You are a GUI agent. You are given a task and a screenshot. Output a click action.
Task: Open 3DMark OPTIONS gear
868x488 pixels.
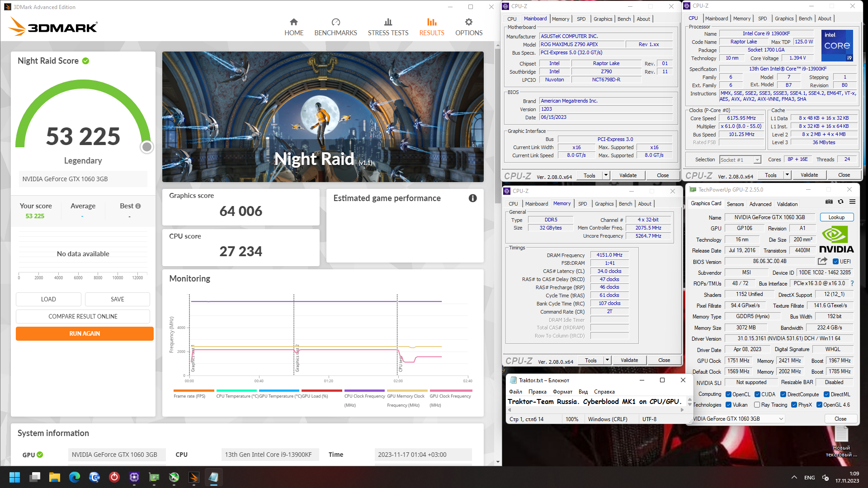click(469, 27)
